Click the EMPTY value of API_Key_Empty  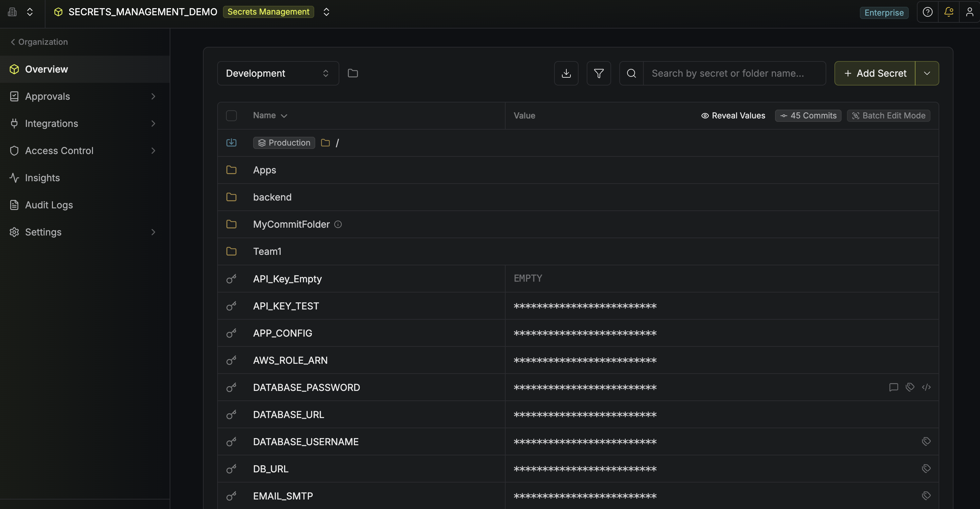coord(528,279)
